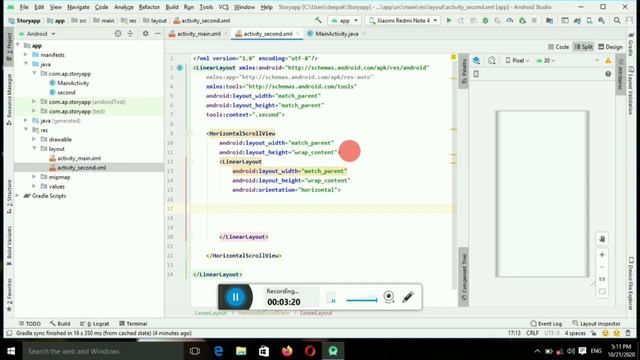Click help question icon in preview
The width and height of the screenshot is (640, 360).
click(608, 74)
